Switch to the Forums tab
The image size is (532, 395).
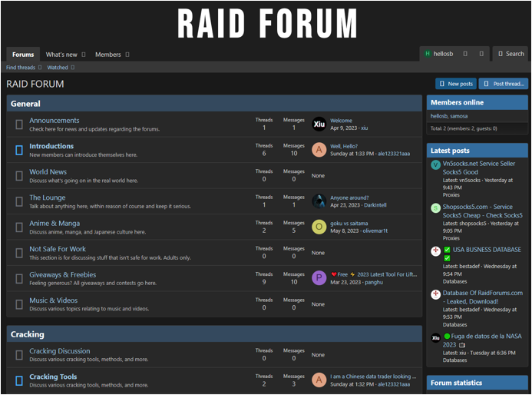point(23,55)
